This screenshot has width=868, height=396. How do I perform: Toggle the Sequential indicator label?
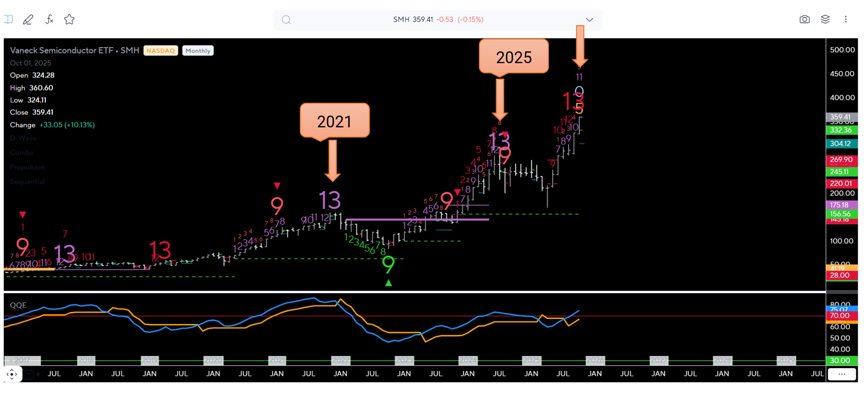27,182
